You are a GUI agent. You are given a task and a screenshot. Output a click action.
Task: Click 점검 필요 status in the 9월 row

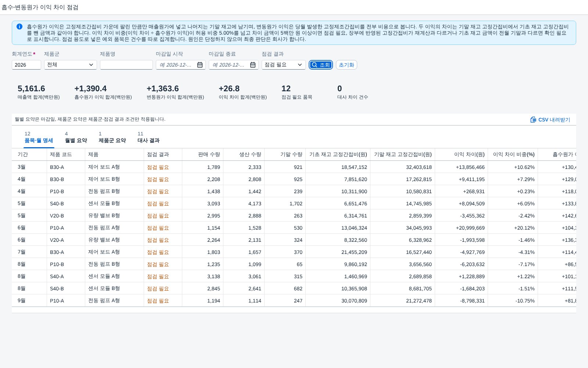click(158, 301)
